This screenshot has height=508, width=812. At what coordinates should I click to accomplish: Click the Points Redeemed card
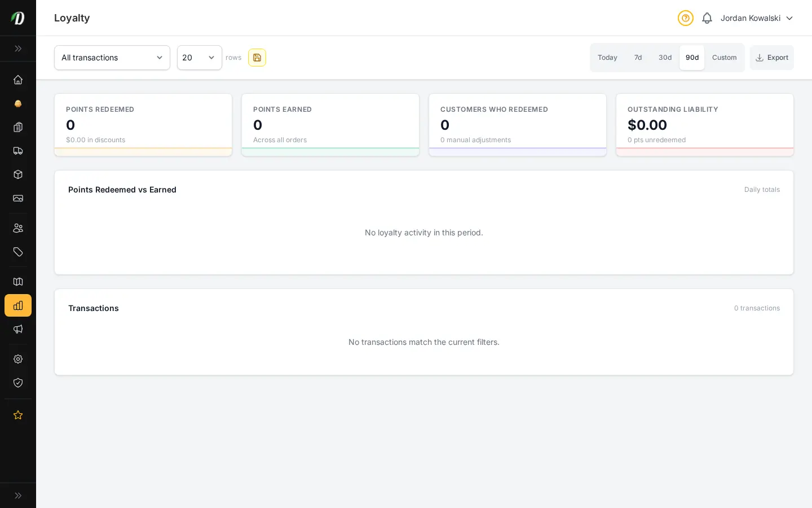click(x=143, y=125)
